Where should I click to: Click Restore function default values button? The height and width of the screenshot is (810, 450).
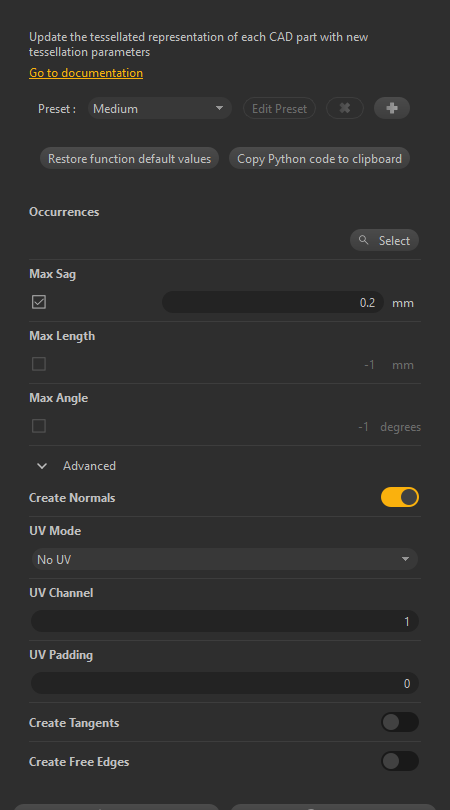point(129,158)
